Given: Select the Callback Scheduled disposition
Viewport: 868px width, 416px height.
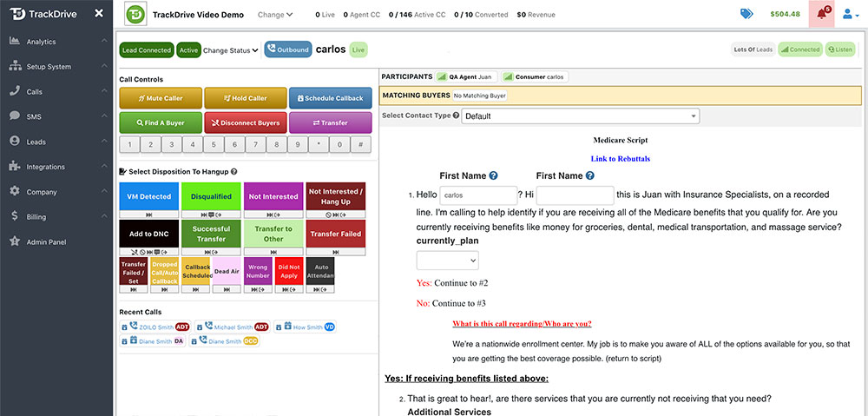Looking at the screenshot, I should coord(196,272).
